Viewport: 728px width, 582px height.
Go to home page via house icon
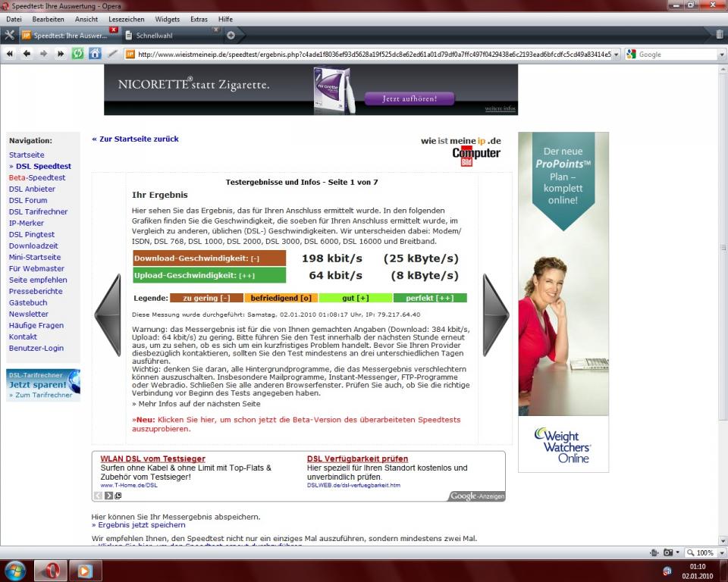pyautogui.click(x=95, y=54)
